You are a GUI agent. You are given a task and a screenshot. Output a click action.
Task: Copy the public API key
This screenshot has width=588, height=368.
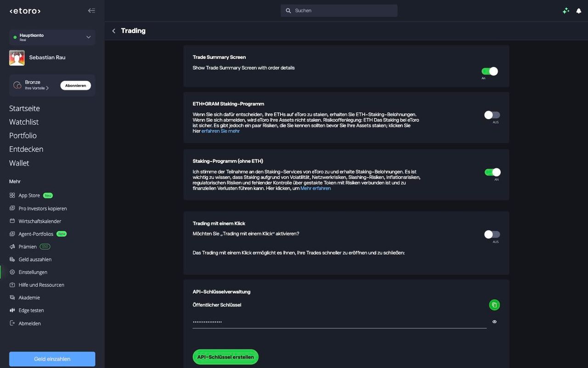494,305
